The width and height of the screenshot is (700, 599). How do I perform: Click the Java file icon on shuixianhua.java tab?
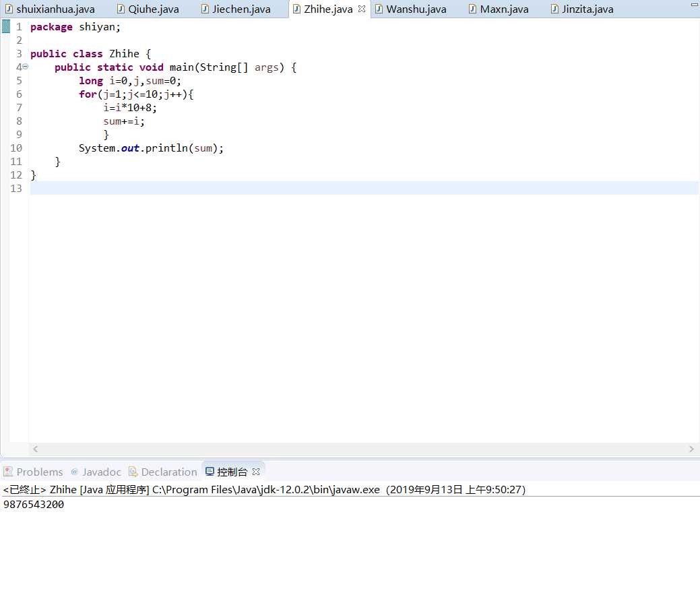pos(9,9)
